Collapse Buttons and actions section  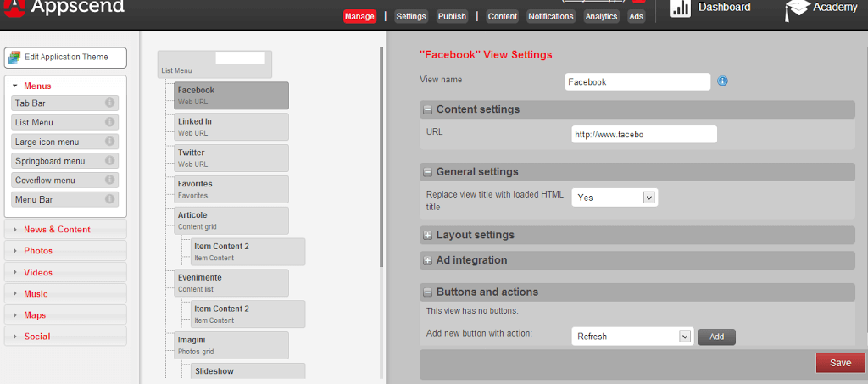coord(427,292)
